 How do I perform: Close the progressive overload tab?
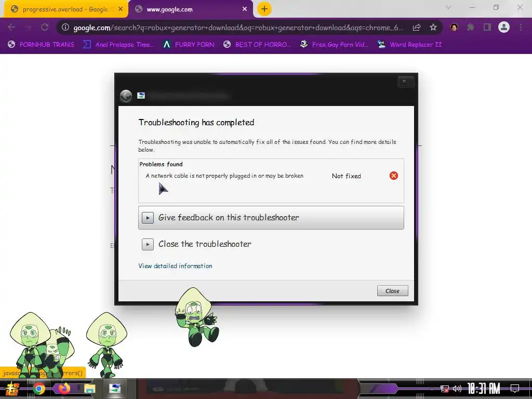(x=121, y=9)
